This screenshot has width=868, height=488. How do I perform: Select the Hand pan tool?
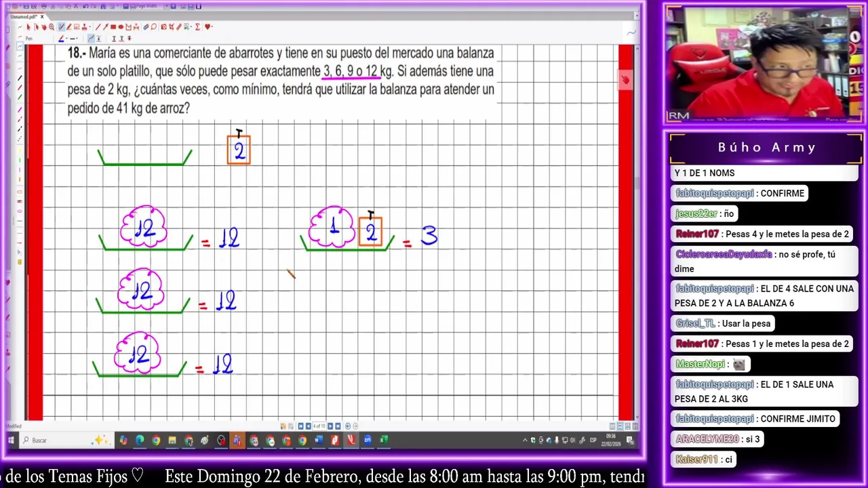pos(44,26)
